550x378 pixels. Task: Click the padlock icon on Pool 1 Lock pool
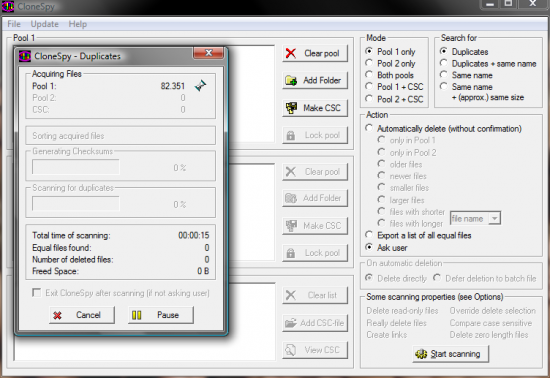[x=291, y=135]
